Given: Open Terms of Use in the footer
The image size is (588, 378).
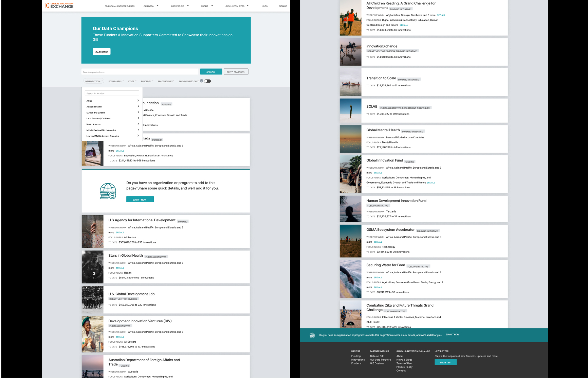Looking at the screenshot, I should click(404, 363).
